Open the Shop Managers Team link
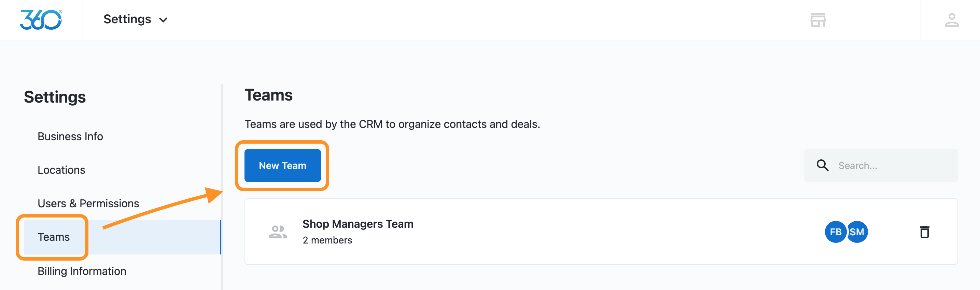This screenshot has height=290, width=980. [358, 224]
